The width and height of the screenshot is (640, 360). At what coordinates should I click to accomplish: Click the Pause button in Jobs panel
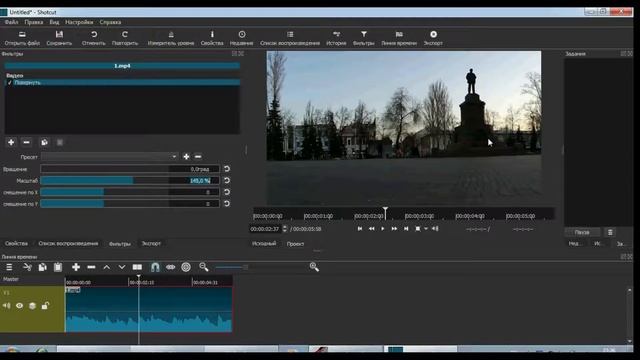(x=582, y=232)
